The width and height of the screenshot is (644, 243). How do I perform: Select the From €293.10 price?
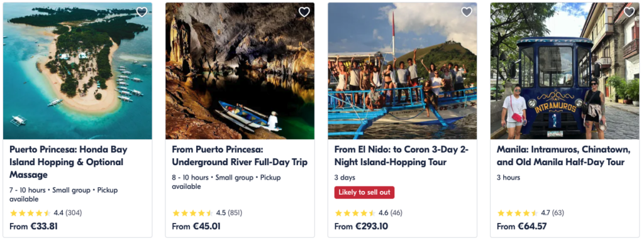pyautogui.click(x=361, y=226)
